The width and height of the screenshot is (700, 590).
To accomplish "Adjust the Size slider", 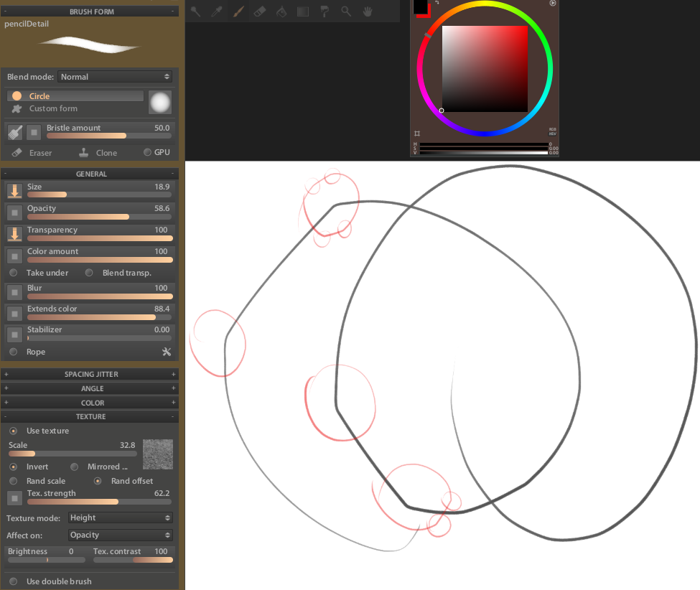I will tap(99, 195).
